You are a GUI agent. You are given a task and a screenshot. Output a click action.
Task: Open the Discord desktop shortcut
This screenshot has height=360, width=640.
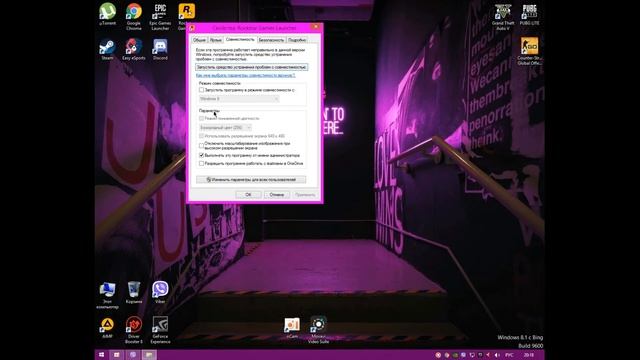point(160,49)
